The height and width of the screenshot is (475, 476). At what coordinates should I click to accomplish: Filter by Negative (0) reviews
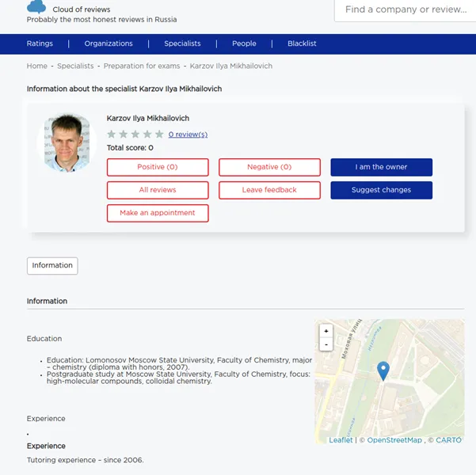(x=269, y=167)
